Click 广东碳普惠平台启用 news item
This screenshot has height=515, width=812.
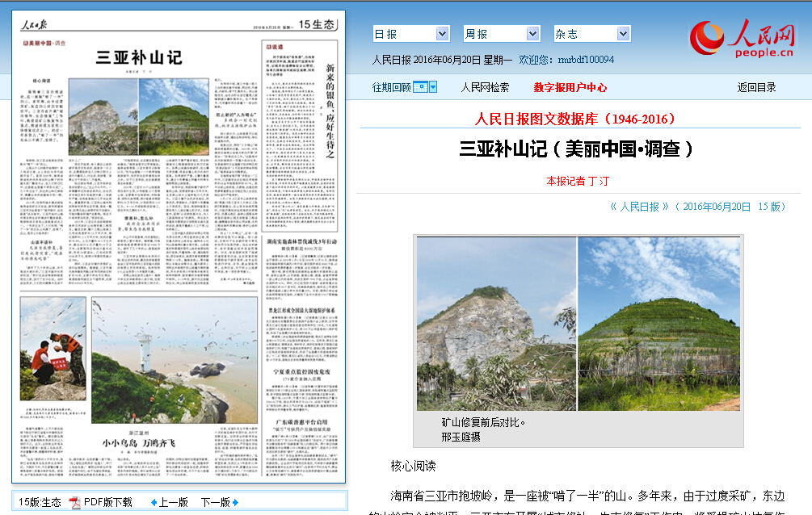click(x=301, y=422)
